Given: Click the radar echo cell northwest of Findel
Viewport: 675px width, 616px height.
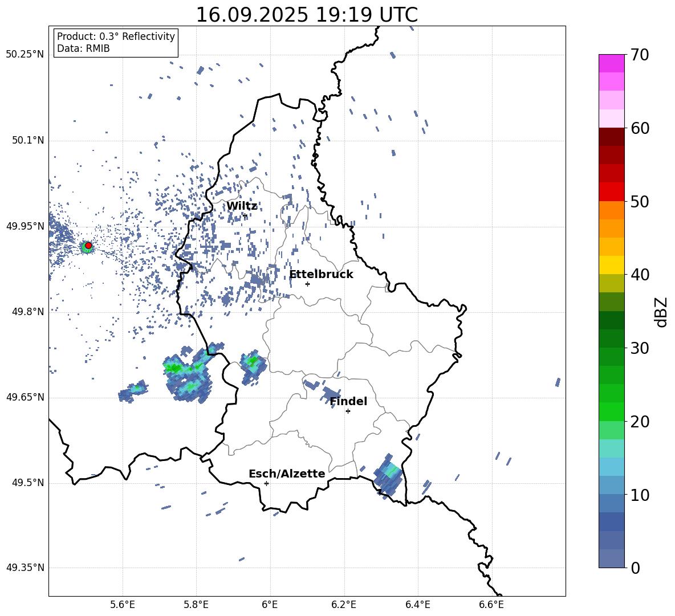Looking at the screenshot, I should (331, 395).
